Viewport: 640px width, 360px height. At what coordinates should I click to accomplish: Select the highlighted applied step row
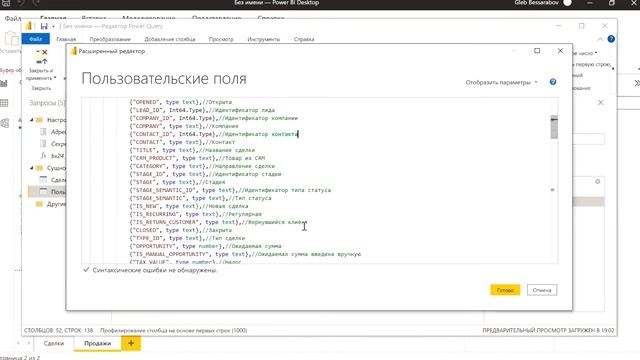click(x=588, y=201)
